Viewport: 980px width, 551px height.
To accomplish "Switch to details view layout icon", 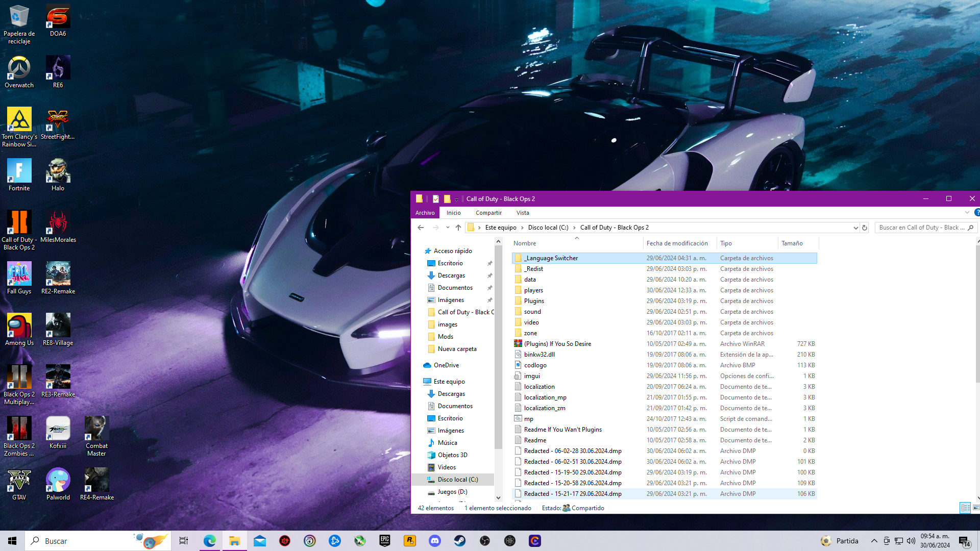I will click(x=965, y=508).
